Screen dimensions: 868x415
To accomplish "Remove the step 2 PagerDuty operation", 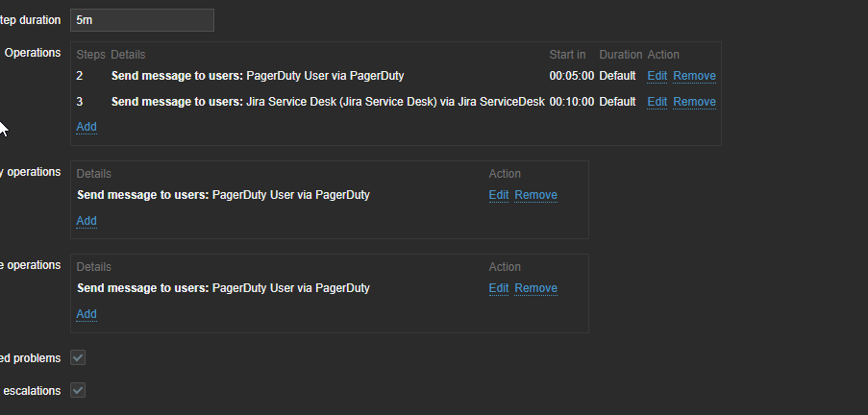I will click(694, 76).
